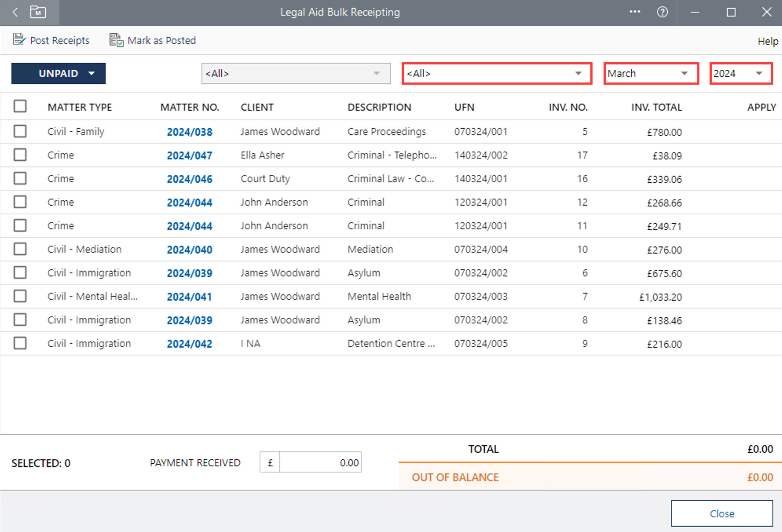Open the Help menu item
This screenshot has height=532, width=782.
(767, 41)
